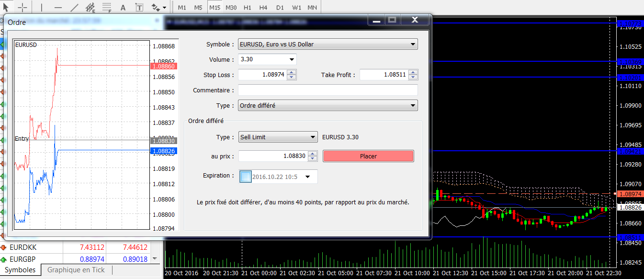Image resolution: width=644 pixels, height=279 pixels.
Task: Choose the trendline drawing tool
Action: (x=74, y=7)
